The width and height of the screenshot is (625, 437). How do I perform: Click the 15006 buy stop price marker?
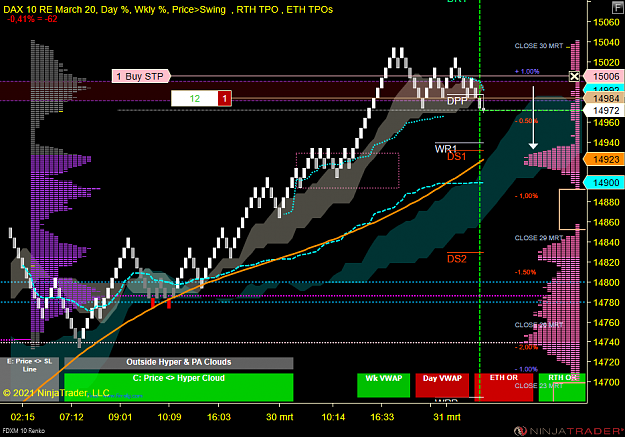604,76
